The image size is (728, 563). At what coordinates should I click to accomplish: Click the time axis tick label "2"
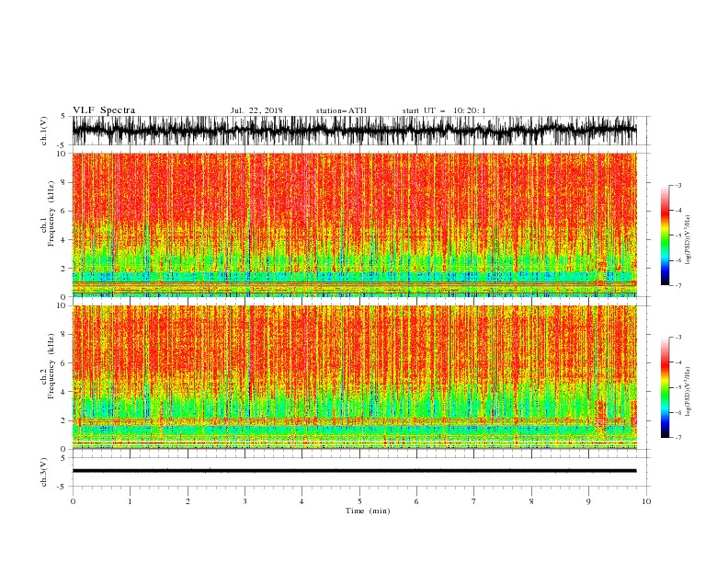188,501
